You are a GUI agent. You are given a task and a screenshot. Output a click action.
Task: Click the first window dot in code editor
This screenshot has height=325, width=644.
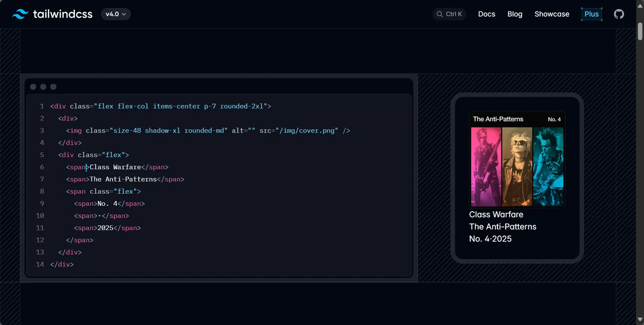tap(33, 87)
